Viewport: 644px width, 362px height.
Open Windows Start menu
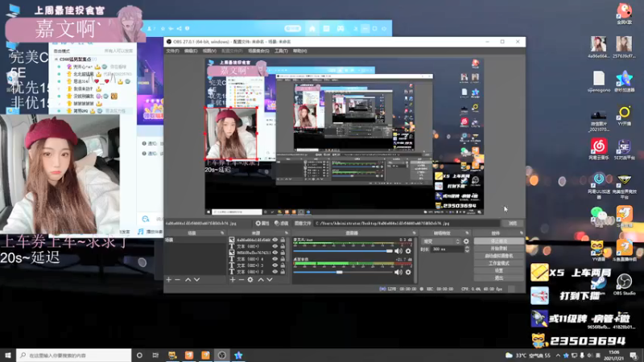click(x=8, y=355)
